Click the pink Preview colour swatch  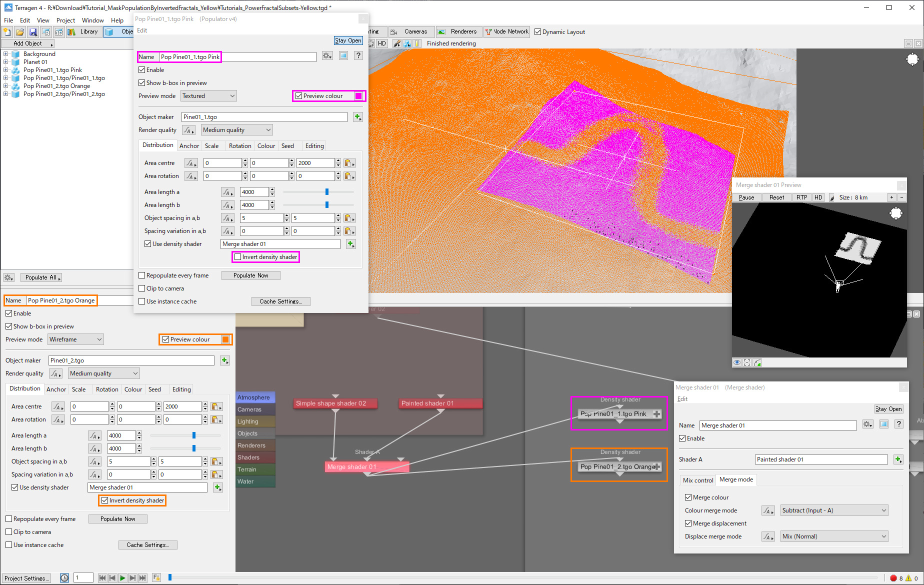[x=358, y=96]
